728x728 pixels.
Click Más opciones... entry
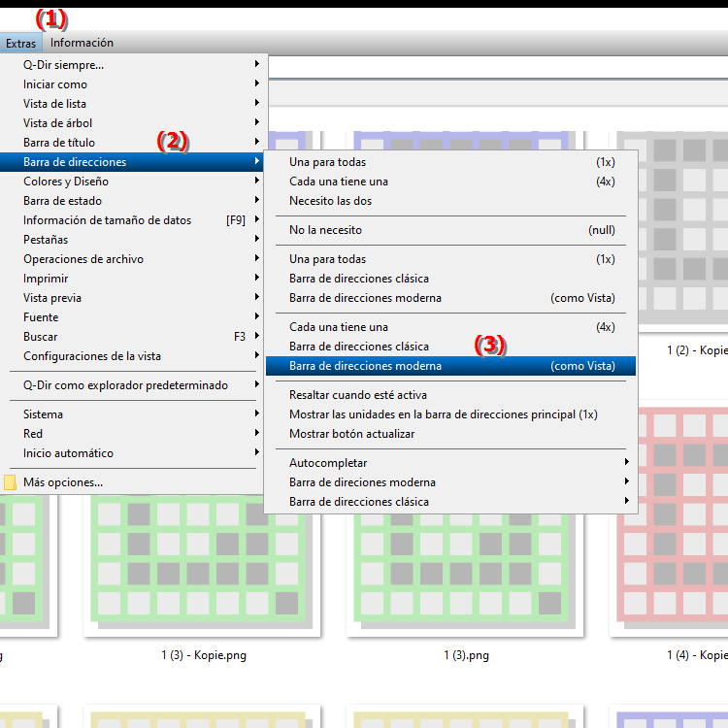[x=133, y=482]
